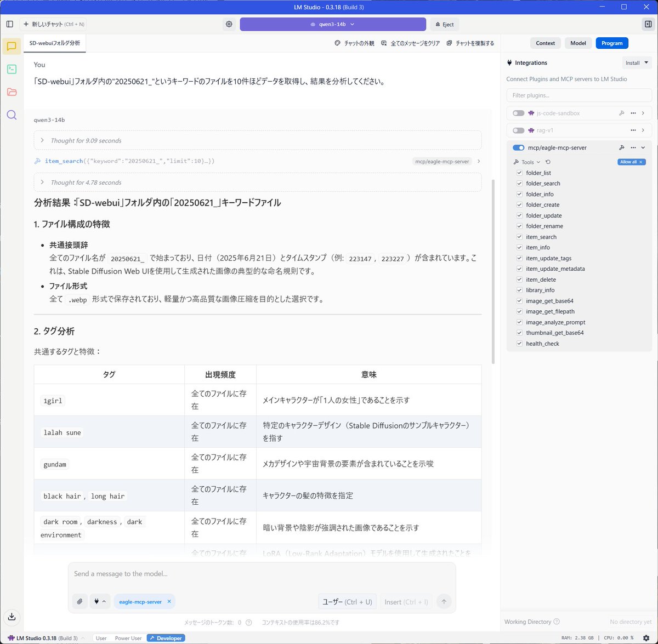This screenshot has height=644, width=658.
Task: Uncheck the item_delete tool checkbox
Action: (x=519, y=280)
